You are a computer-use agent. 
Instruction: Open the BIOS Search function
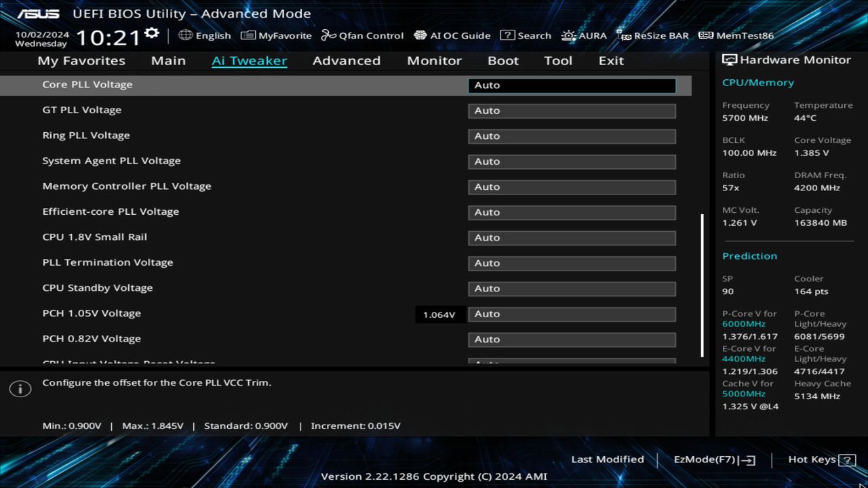pos(526,35)
